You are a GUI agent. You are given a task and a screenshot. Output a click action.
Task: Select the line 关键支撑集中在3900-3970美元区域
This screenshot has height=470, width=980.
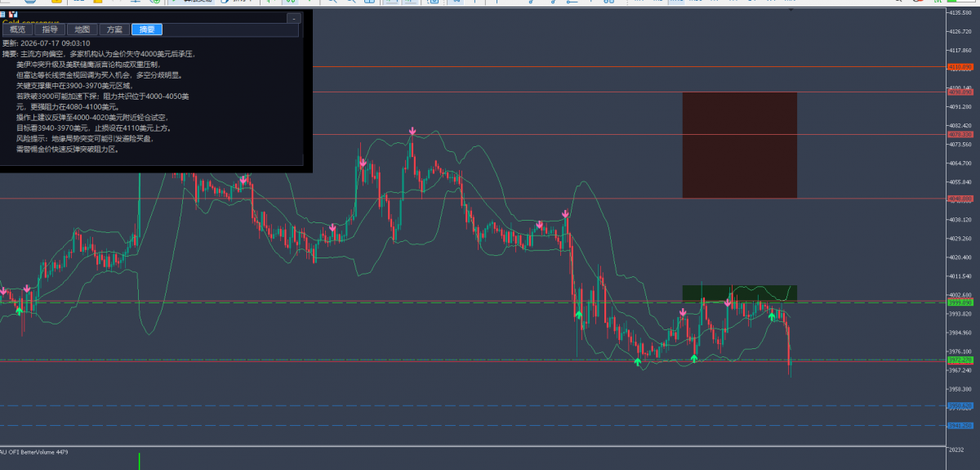tap(73, 86)
